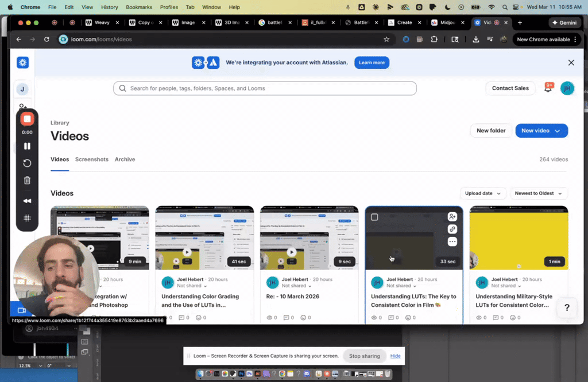Open a new browser tab

520,22
